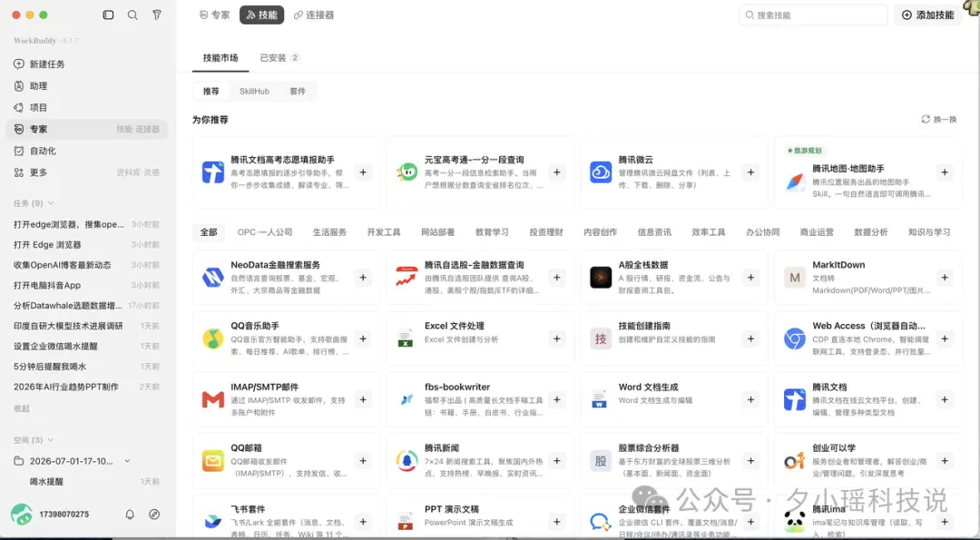The image size is (980, 540).
Task: Add the 腾讯文档高考志愿填报助手 skill with plus
Action: click(x=363, y=172)
